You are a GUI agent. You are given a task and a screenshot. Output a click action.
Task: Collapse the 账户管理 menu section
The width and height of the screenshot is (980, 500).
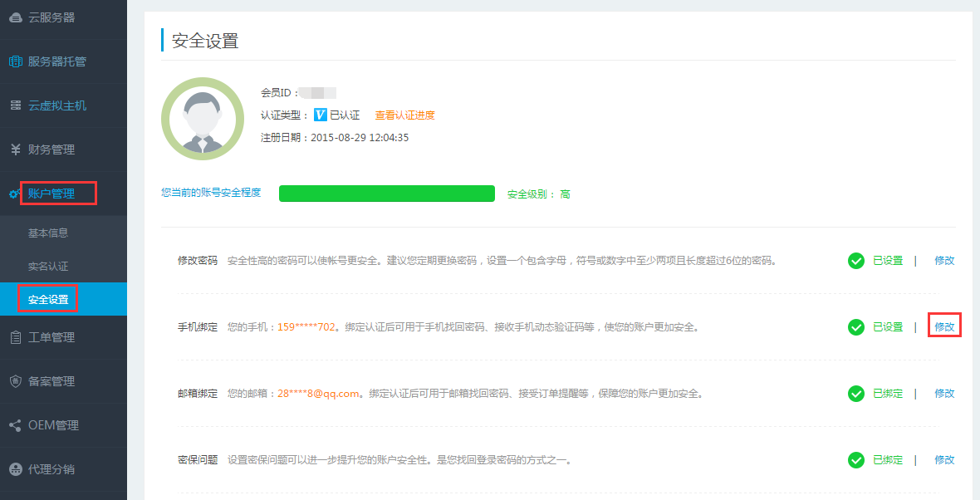tap(51, 194)
